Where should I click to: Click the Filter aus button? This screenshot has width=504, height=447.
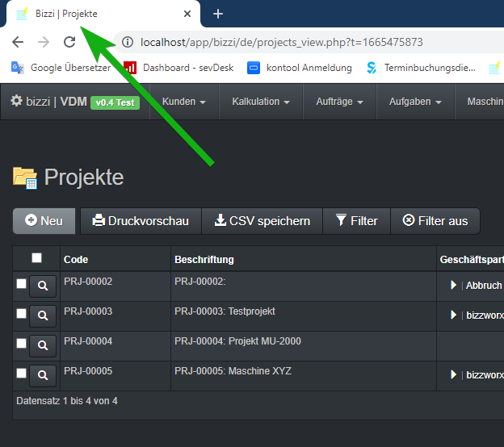(x=435, y=221)
